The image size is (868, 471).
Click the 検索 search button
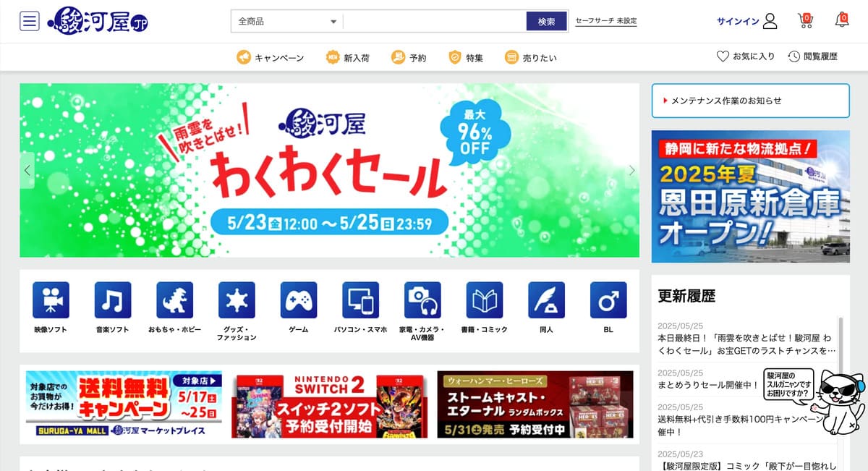point(546,22)
